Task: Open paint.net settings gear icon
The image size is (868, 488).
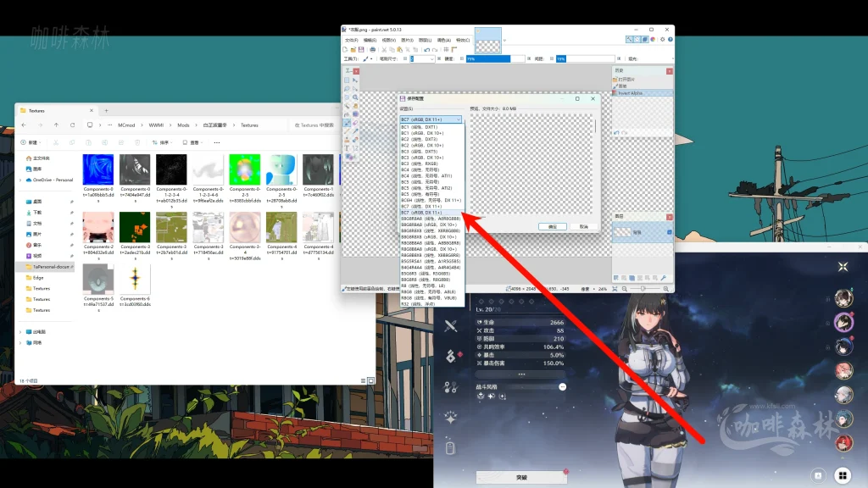Action: pos(663,39)
